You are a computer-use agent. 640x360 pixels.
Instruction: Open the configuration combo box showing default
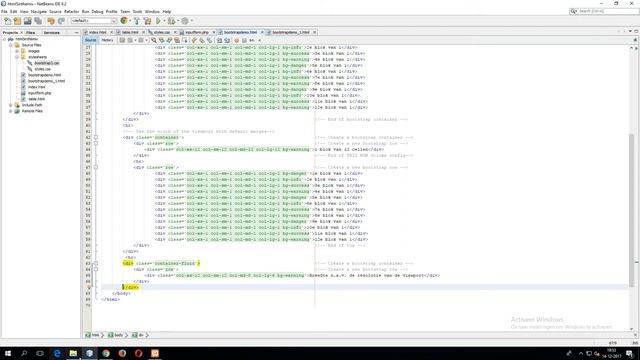94,21
